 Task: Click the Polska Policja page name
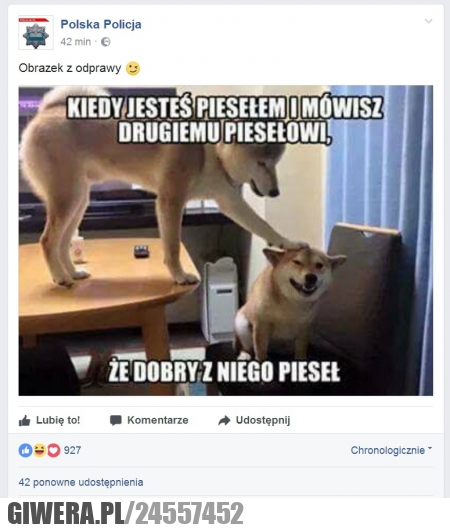point(101,24)
